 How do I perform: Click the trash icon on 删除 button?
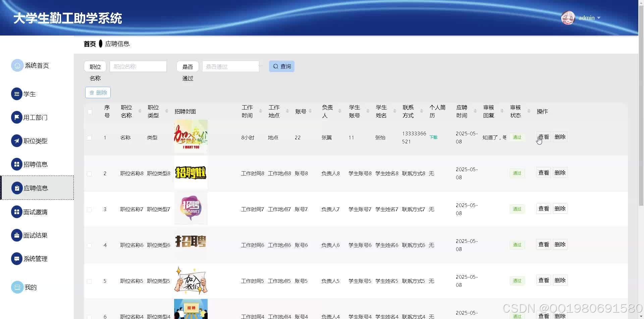tap(92, 92)
